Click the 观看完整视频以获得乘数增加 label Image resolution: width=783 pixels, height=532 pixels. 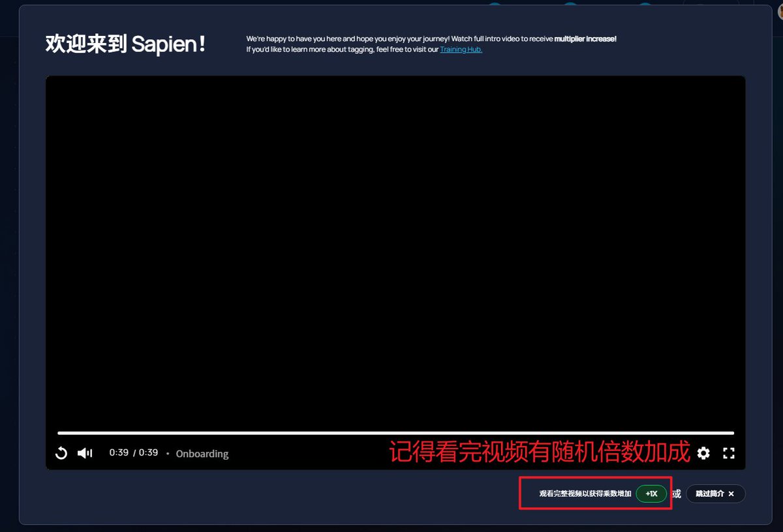pos(585,494)
